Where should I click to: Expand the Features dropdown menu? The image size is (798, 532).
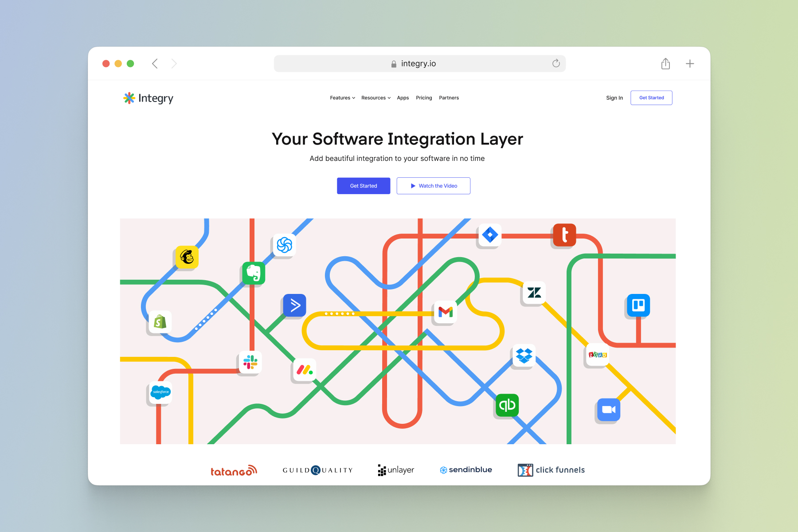(x=342, y=98)
